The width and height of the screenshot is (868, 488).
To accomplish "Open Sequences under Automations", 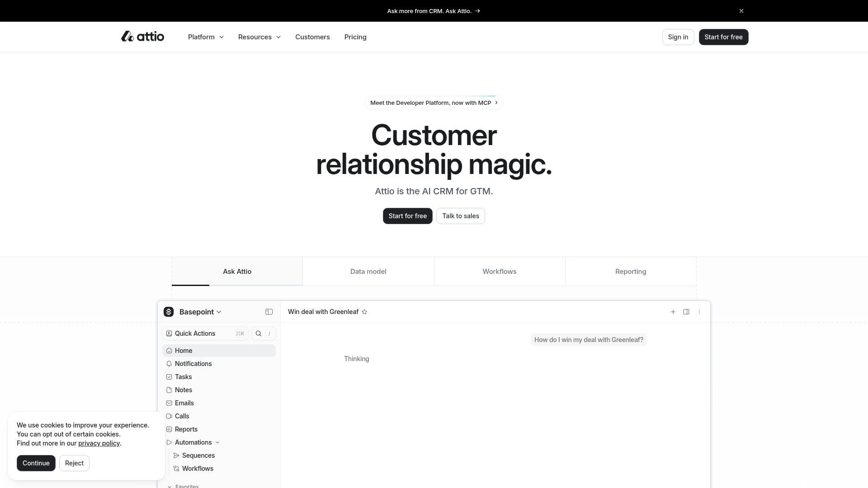I will pyautogui.click(x=198, y=455).
